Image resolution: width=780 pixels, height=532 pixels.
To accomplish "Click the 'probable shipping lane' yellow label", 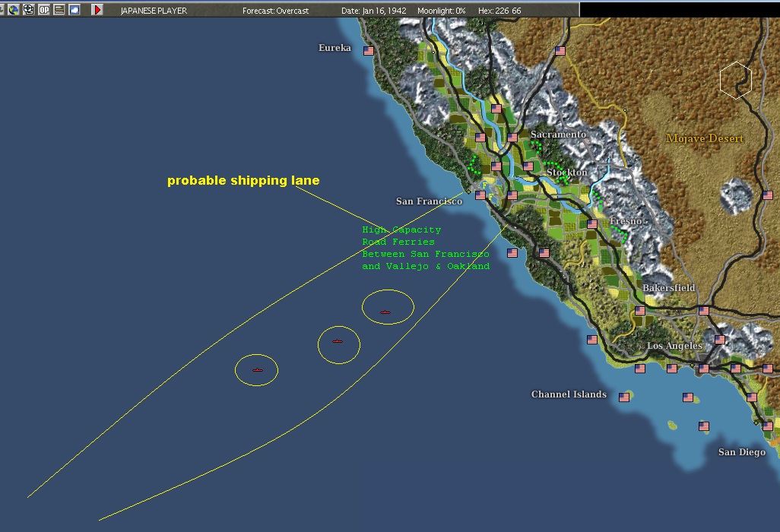I will 243,180.
